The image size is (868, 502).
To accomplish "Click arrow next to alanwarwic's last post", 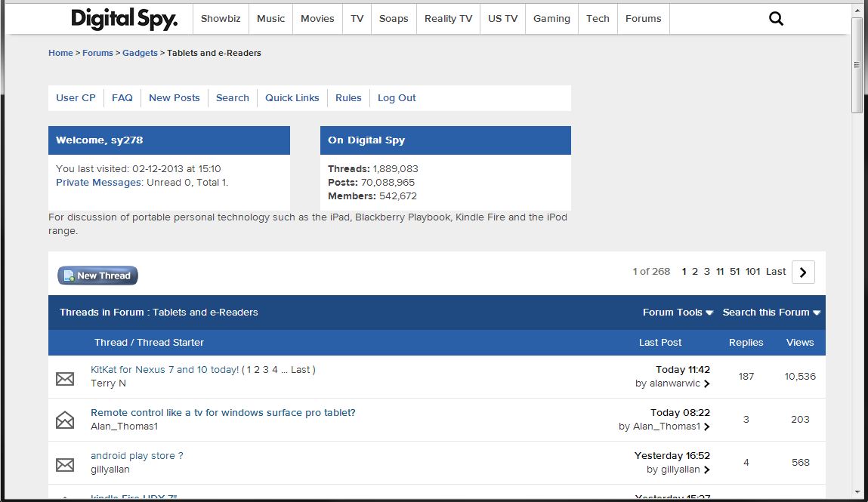I will coord(706,383).
